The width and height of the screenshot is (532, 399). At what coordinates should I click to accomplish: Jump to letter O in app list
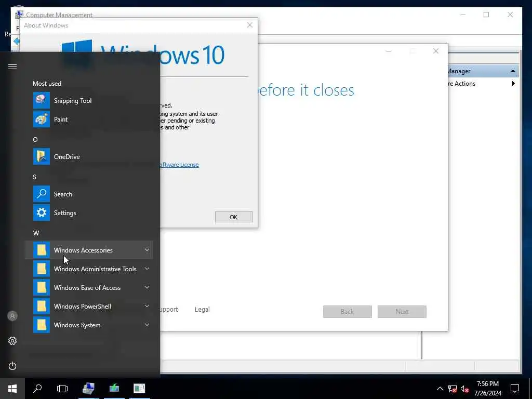35,140
